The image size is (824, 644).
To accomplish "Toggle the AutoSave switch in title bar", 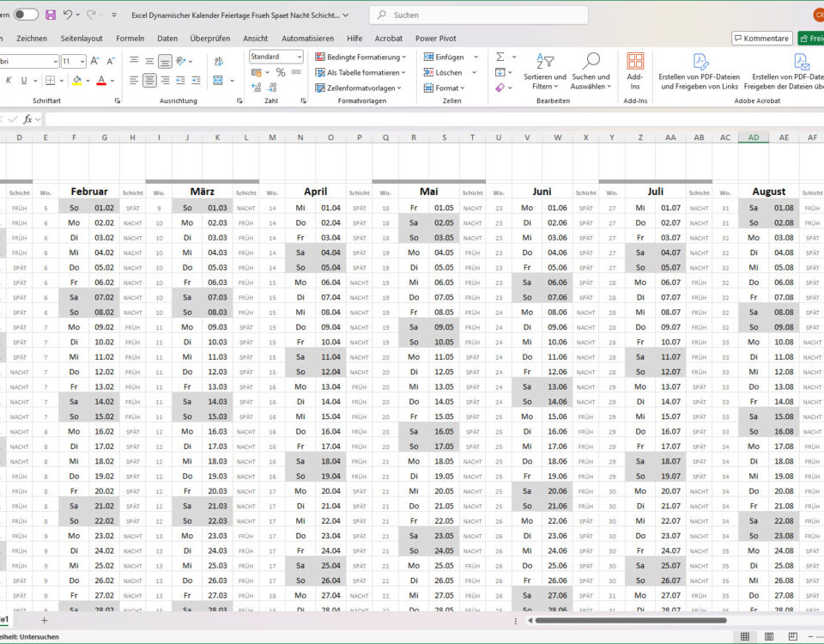I will [26, 15].
